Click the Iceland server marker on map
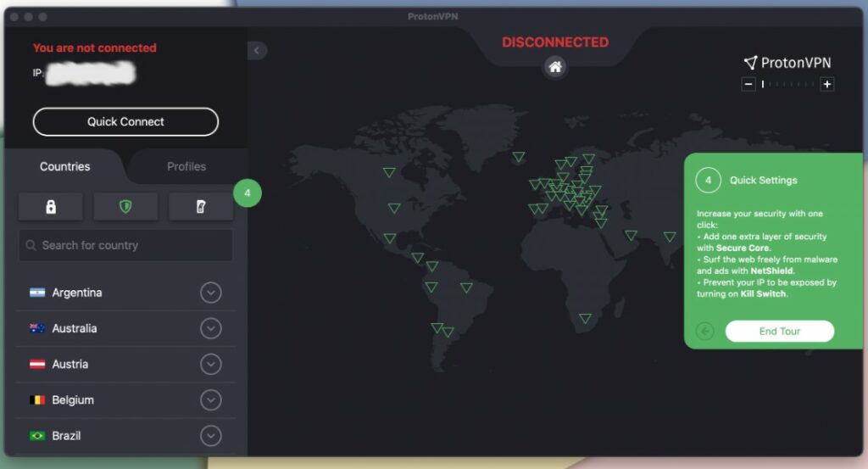 (518, 157)
